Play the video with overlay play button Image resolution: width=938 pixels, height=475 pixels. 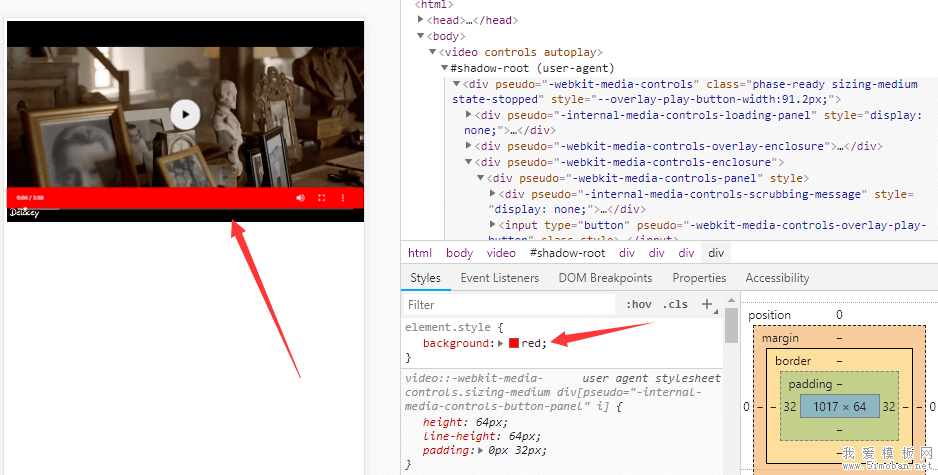point(185,114)
